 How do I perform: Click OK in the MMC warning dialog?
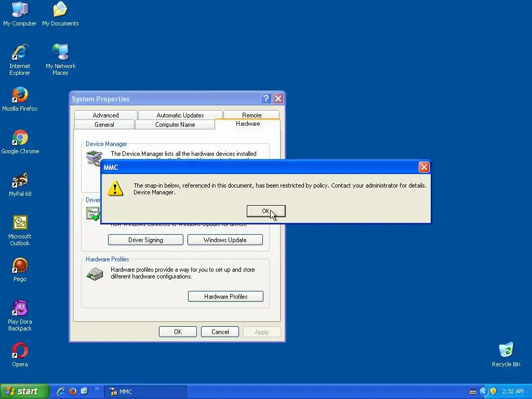[266, 211]
